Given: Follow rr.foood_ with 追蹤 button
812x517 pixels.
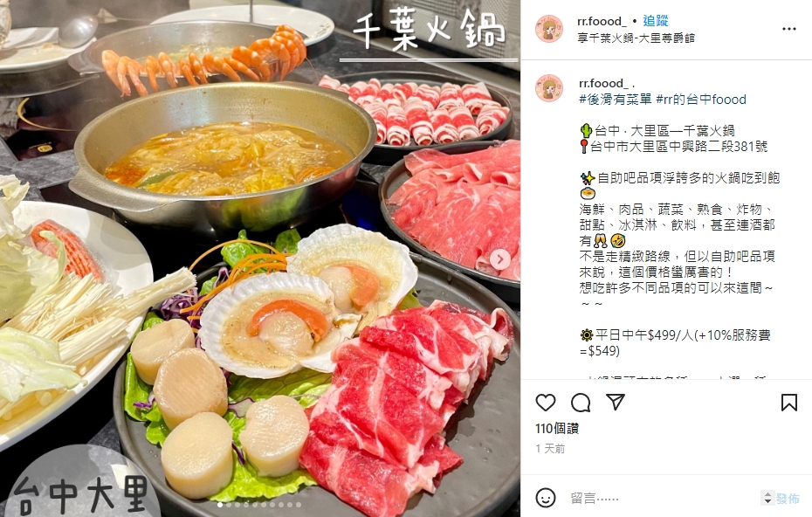Looking at the screenshot, I should point(655,21).
